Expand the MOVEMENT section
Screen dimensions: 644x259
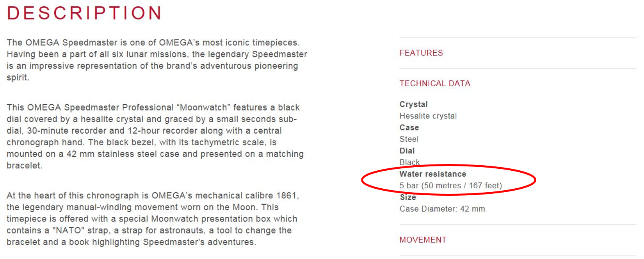[x=423, y=239]
